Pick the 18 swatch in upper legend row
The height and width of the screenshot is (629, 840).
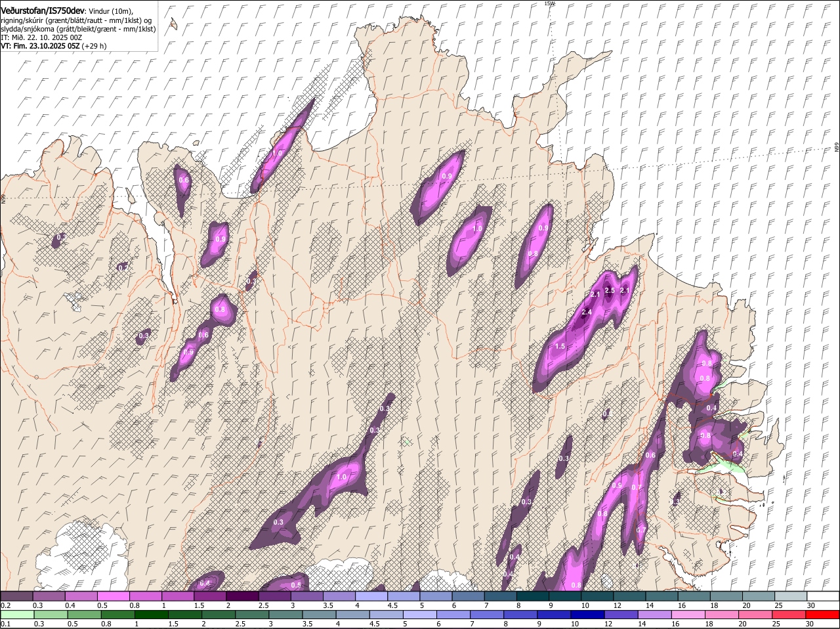pyautogui.click(x=726, y=596)
